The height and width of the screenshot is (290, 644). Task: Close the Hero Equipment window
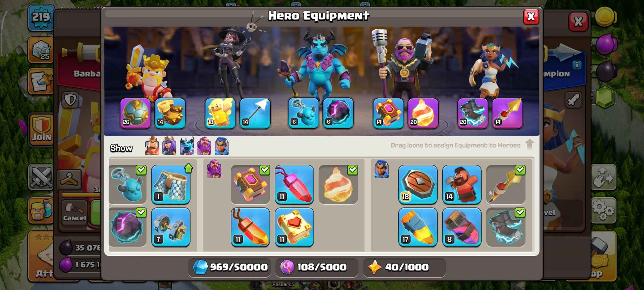coord(531,16)
